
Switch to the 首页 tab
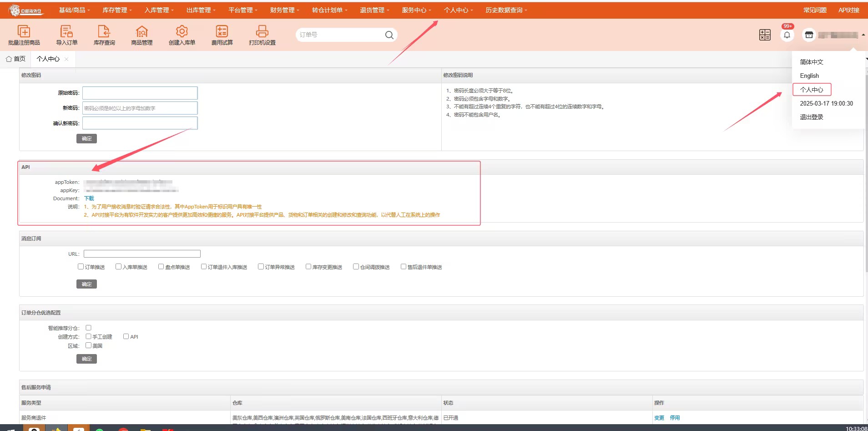click(15, 59)
